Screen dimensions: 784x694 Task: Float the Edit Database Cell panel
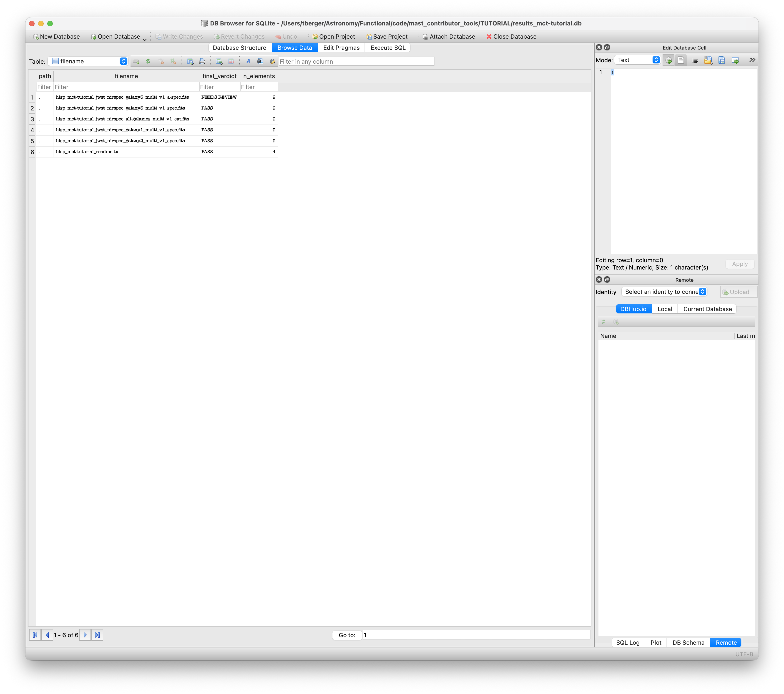(607, 47)
